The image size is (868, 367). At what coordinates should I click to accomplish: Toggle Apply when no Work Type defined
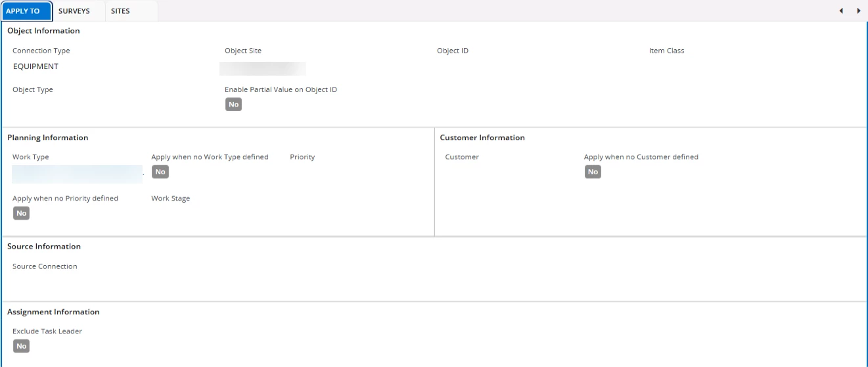(160, 172)
